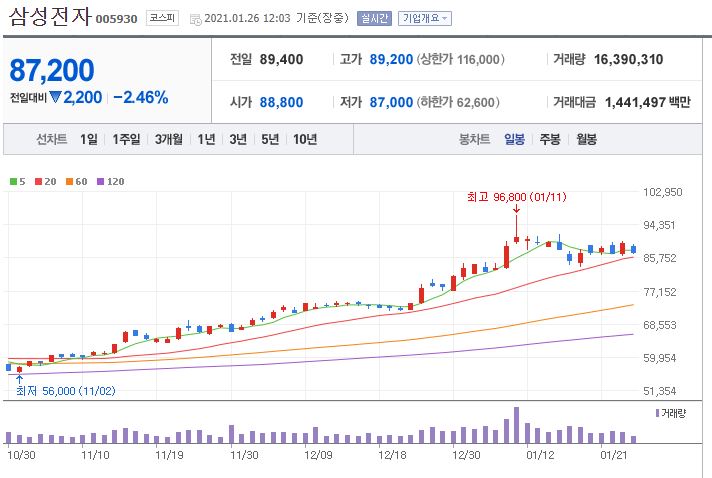
Task: Click the high price value 89,200
Action: (x=391, y=59)
